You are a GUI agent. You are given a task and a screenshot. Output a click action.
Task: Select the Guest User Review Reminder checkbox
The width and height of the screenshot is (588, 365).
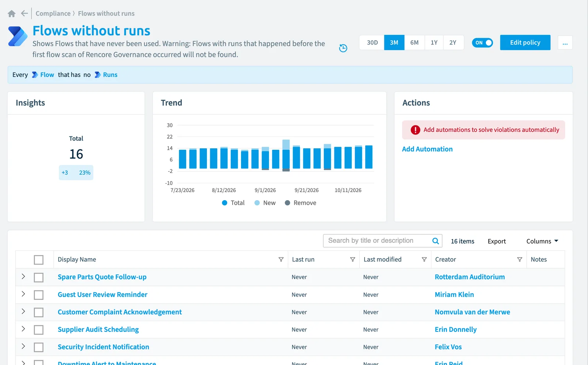(39, 295)
